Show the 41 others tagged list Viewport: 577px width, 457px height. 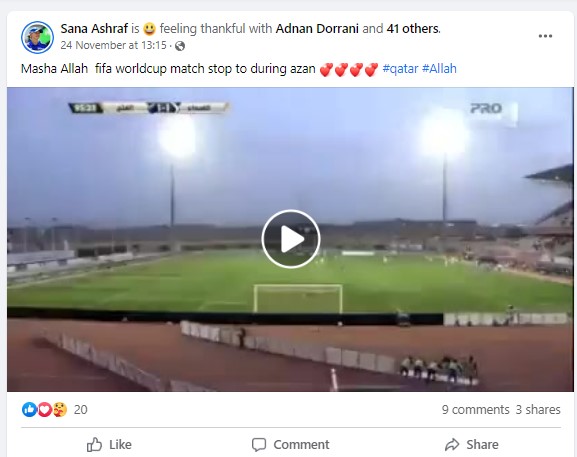point(413,28)
